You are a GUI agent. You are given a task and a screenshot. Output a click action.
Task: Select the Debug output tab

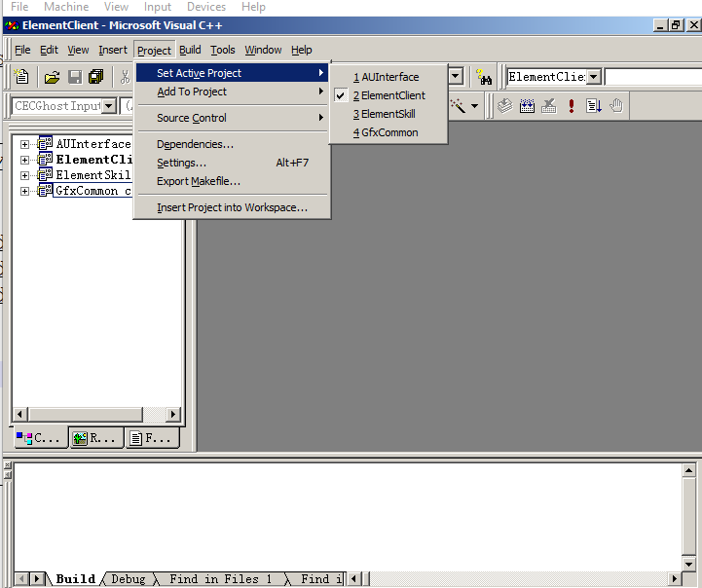tap(129, 579)
